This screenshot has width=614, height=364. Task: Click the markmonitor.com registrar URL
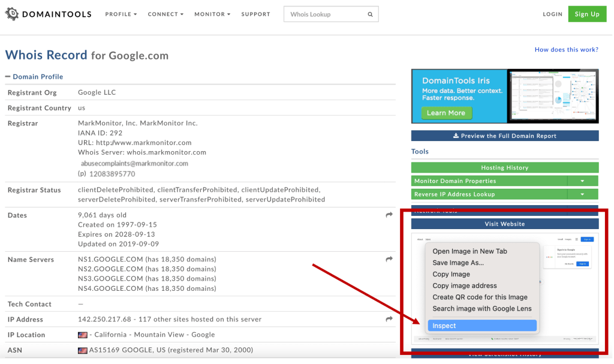pyautogui.click(x=144, y=143)
